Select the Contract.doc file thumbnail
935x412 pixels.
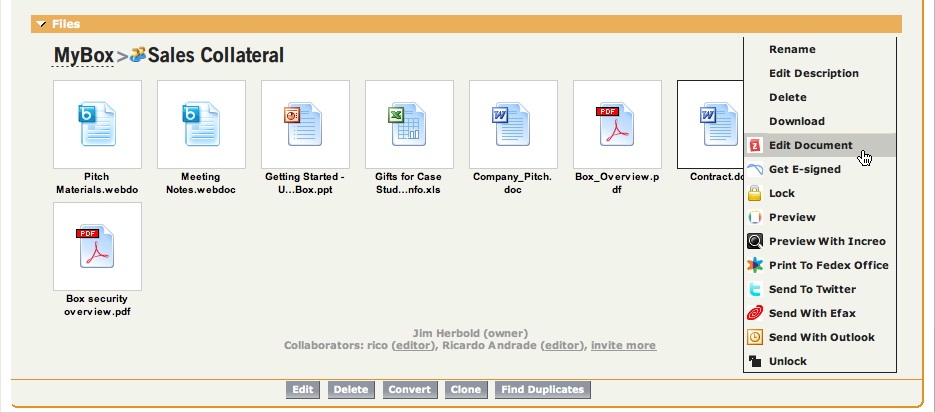point(712,125)
